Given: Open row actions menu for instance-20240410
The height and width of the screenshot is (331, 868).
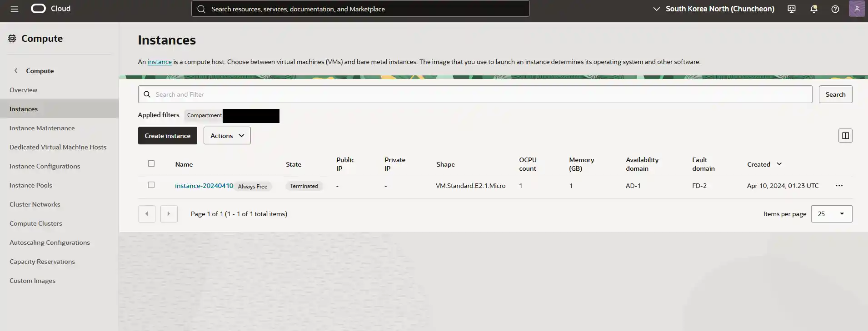Looking at the screenshot, I should [x=839, y=186].
